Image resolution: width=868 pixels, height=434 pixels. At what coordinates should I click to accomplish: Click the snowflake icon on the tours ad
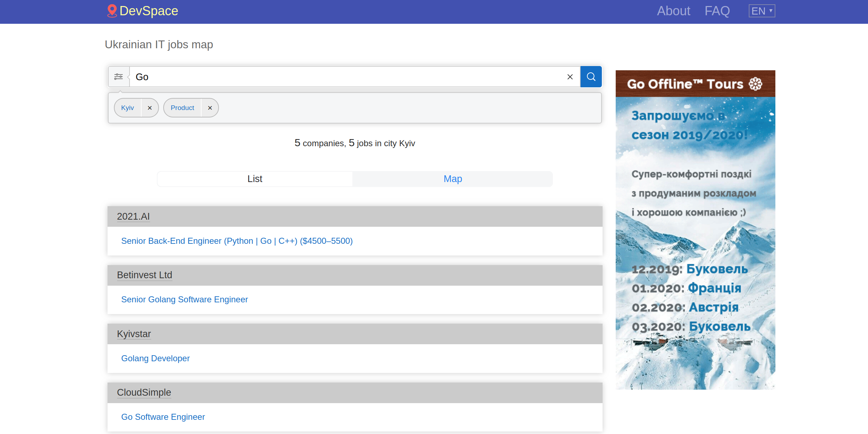[x=755, y=84]
